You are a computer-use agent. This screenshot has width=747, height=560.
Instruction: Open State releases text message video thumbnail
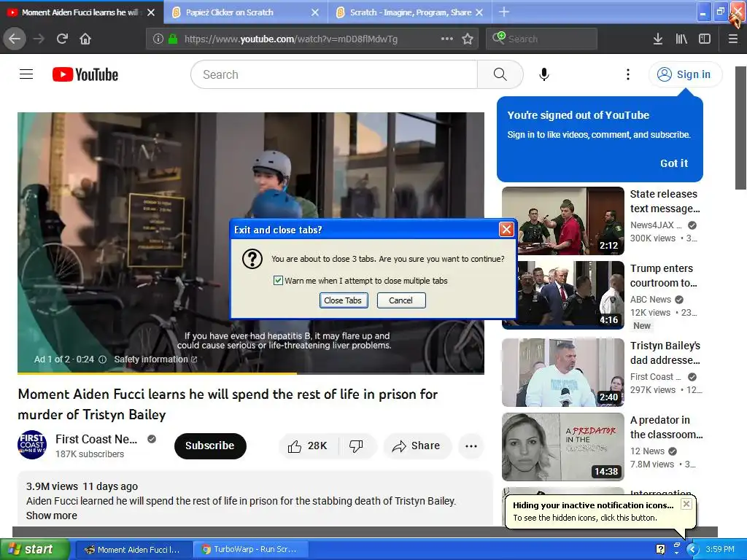562,221
